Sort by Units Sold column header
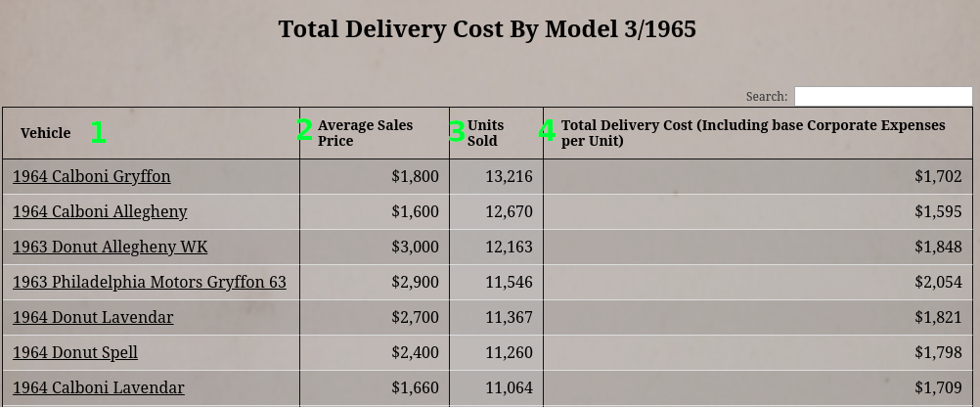Image resolution: width=980 pixels, height=407 pixels. pyautogui.click(x=485, y=133)
